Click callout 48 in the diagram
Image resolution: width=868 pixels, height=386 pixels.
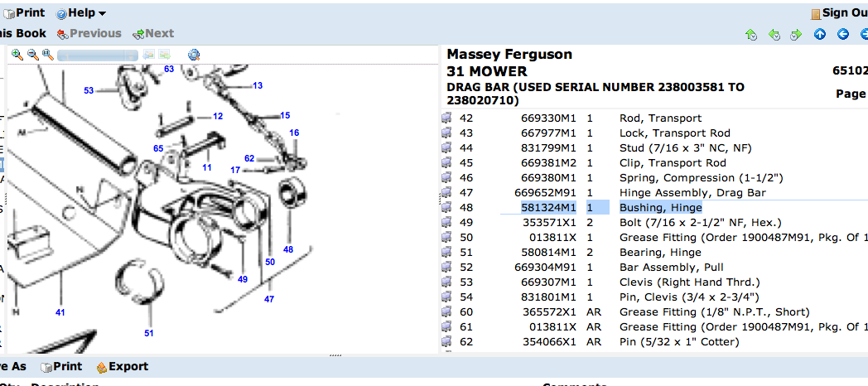288,250
